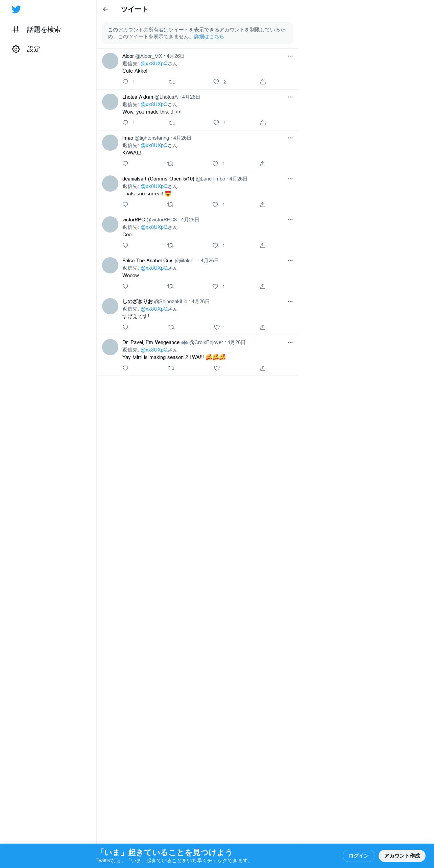434x868 pixels.
Task: Like victorRPG's "Cool" reply
Action: pyautogui.click(x=215, y=245)
